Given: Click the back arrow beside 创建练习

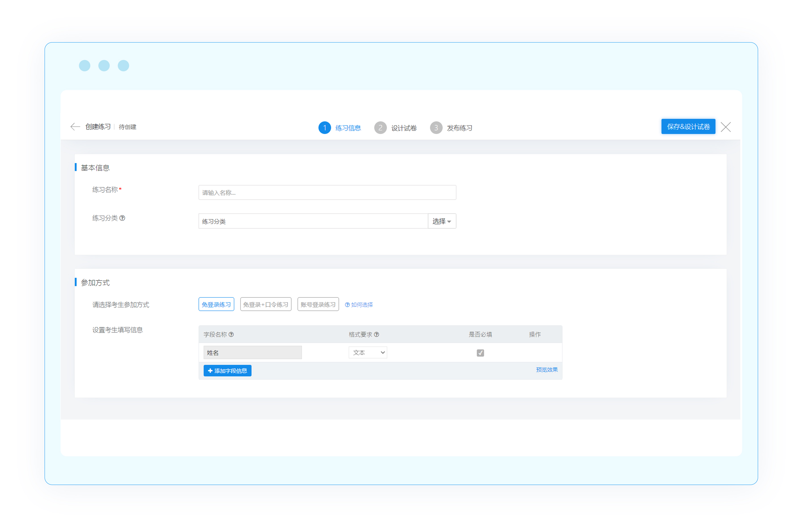Looking at the screenshot, I should click(x=75, y=127).
